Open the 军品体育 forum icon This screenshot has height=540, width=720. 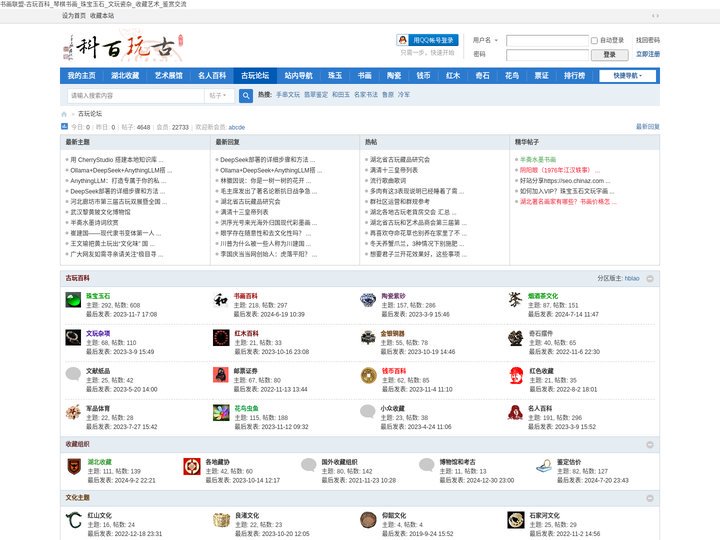[x=73, y=412]
